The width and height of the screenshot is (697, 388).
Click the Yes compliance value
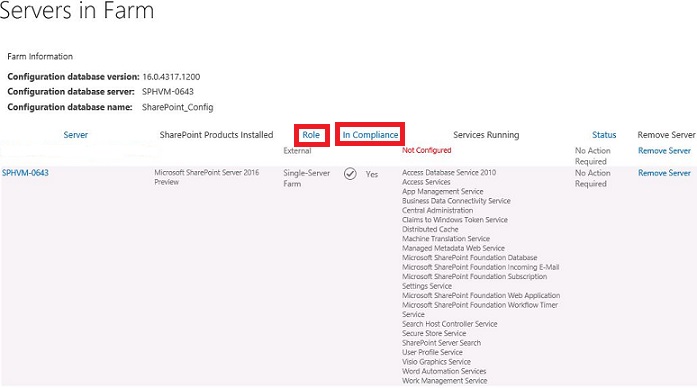pos(372,174)
